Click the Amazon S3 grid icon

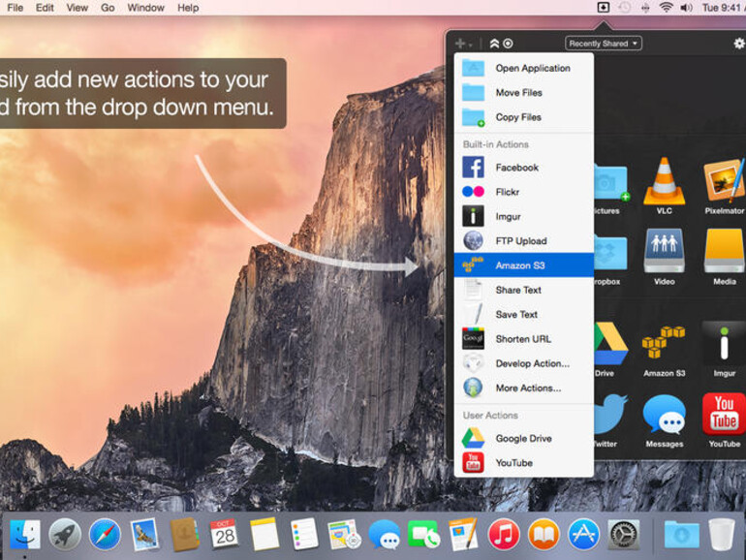(664, 344)
